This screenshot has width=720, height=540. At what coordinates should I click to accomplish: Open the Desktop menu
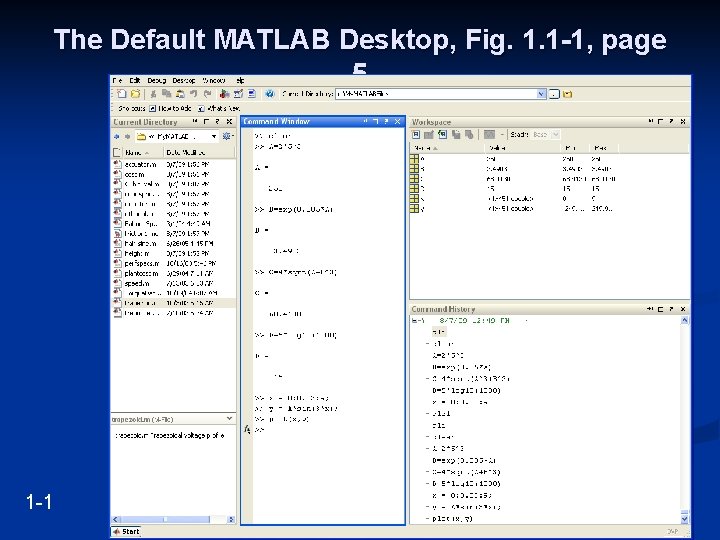[183, 79]
